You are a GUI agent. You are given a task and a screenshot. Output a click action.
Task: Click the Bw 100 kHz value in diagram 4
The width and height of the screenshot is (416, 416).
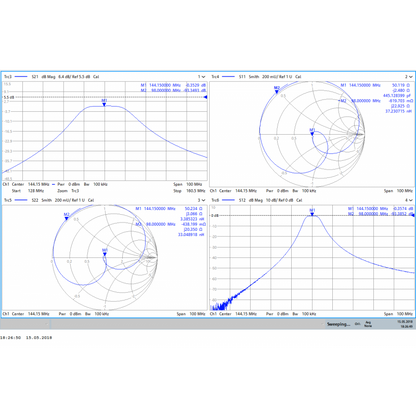(x=304, y=314)
